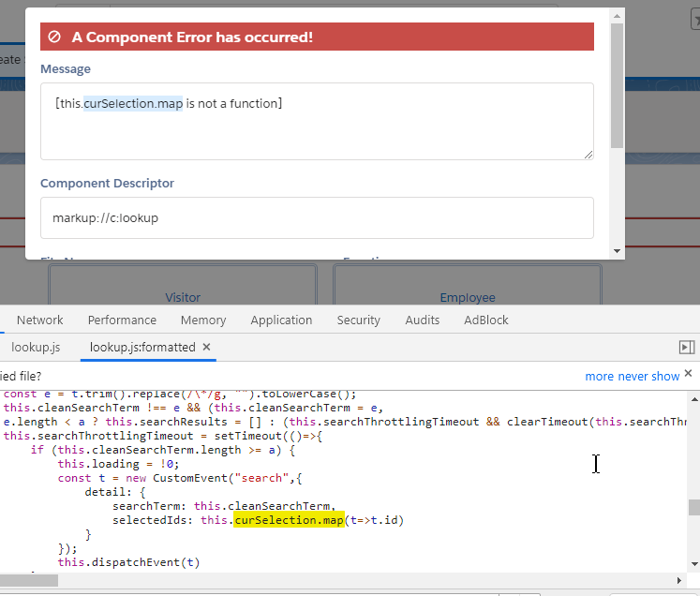This screenshot has width=700, height=596.
Task: Click the code pane scroll right arrow
Action: (x=679, y=580)
